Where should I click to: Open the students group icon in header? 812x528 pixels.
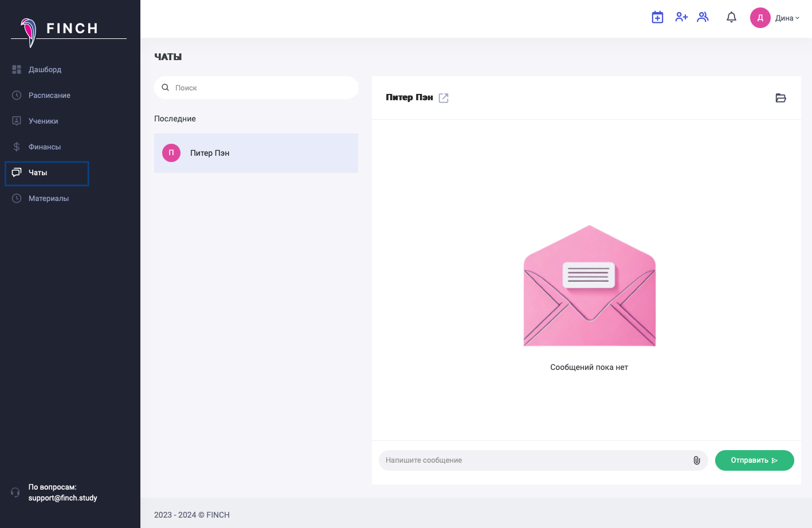703,17
